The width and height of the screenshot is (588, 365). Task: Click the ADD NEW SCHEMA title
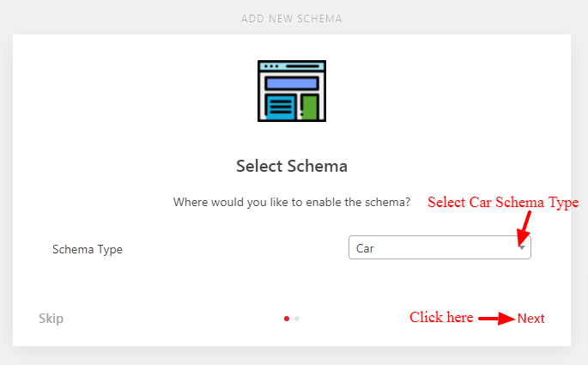(292, 19)
